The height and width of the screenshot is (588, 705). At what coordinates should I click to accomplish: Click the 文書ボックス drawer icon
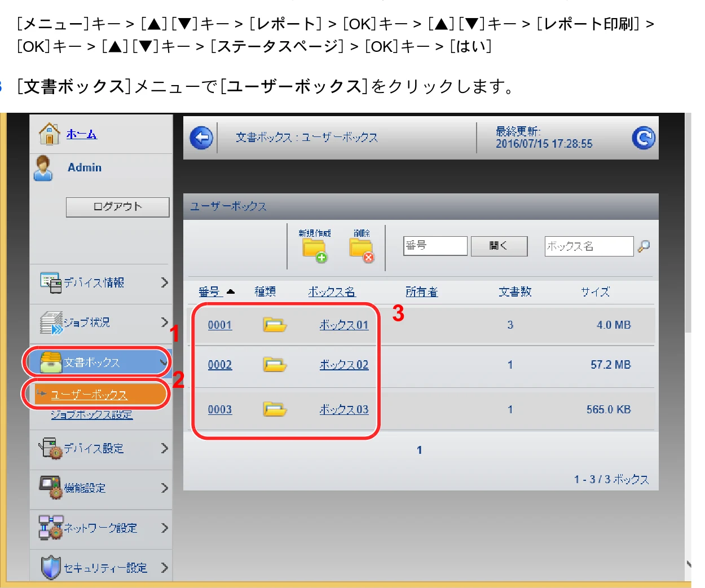pos(51,362)
